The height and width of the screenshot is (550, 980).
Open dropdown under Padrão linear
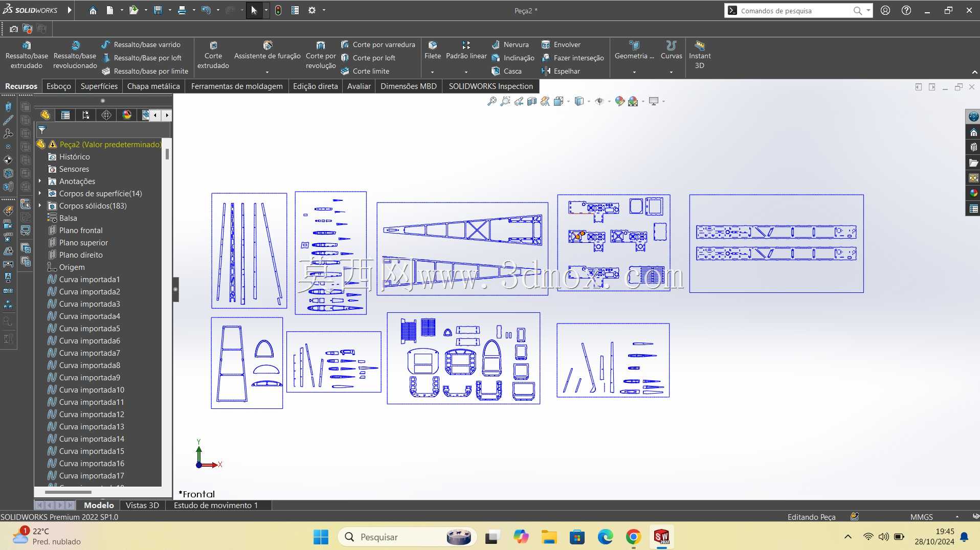[466, 72]
